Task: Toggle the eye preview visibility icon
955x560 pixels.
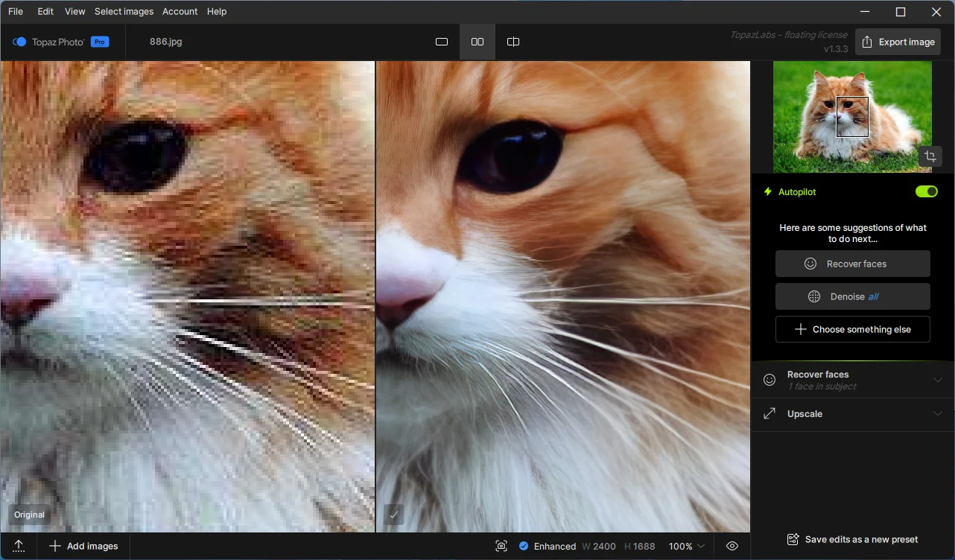Action: [x=732, y=546]
